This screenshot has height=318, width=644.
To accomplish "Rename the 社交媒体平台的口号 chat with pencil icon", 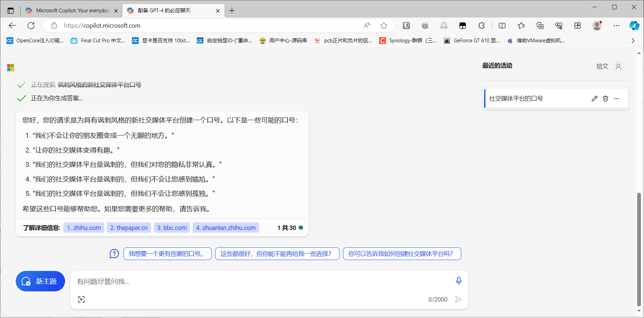I will pyautogui.click(x=594, y=99).
